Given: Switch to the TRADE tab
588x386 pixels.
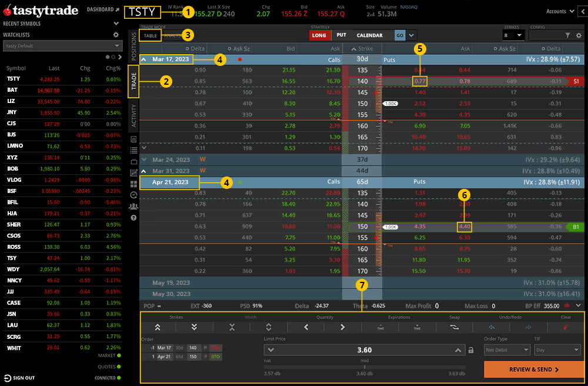Looking at the screenshot, I should 133,81.
